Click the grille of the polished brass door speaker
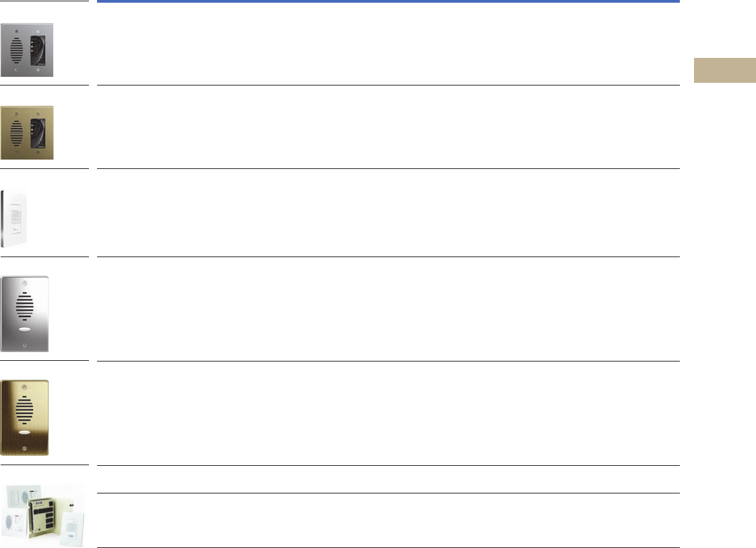 point(25,412)
